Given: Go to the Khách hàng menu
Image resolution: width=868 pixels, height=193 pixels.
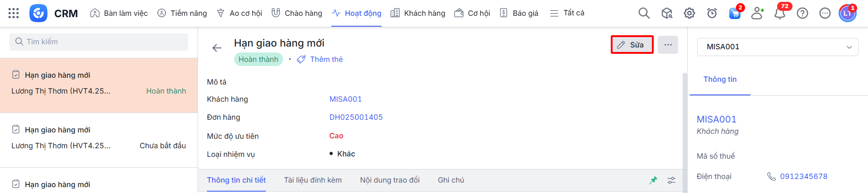Looking at the screenshot, I should [x=418, y=13].
